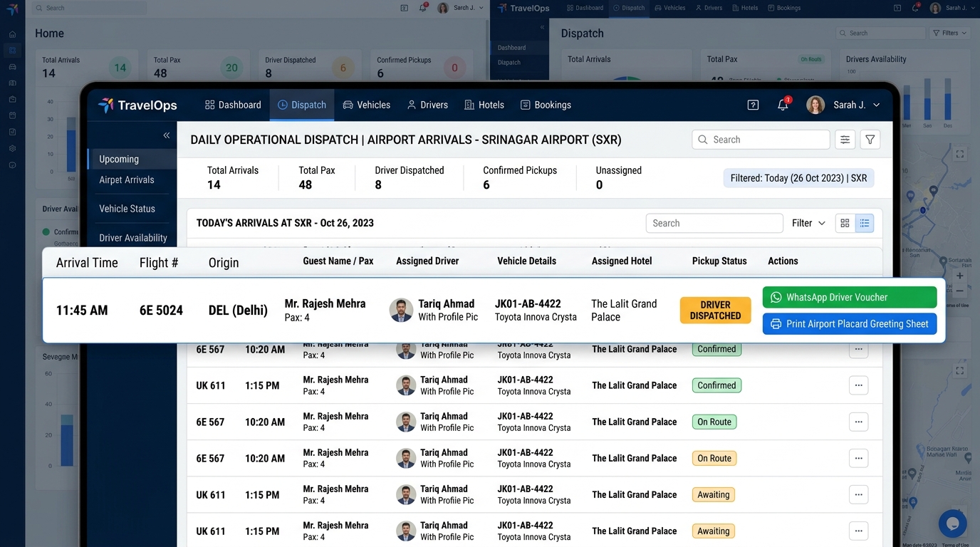
Task: Click the printer icon on the placard button
Action: (776, 324)
